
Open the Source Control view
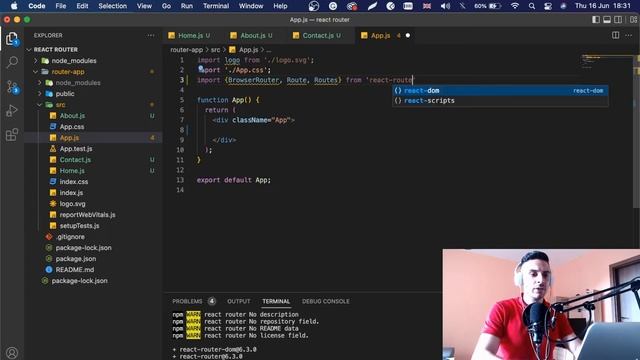click(12, 87)
